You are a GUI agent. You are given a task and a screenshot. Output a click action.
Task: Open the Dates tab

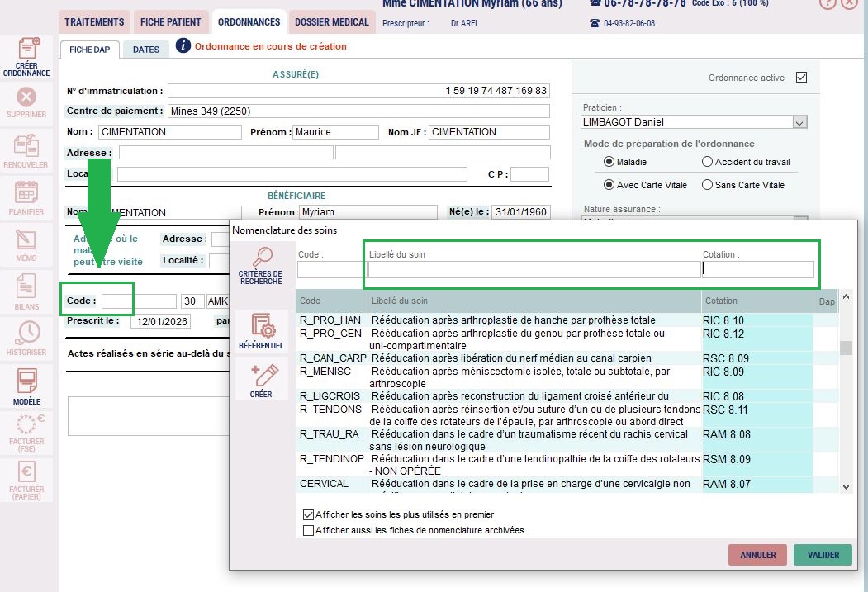pyautogui.click(x=146, y=50)
